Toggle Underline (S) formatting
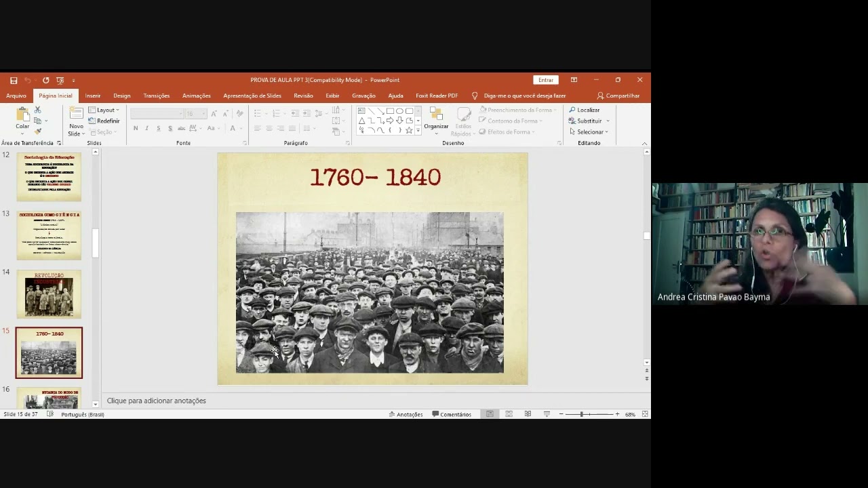 pyautogui.click(x=159, y=128)
